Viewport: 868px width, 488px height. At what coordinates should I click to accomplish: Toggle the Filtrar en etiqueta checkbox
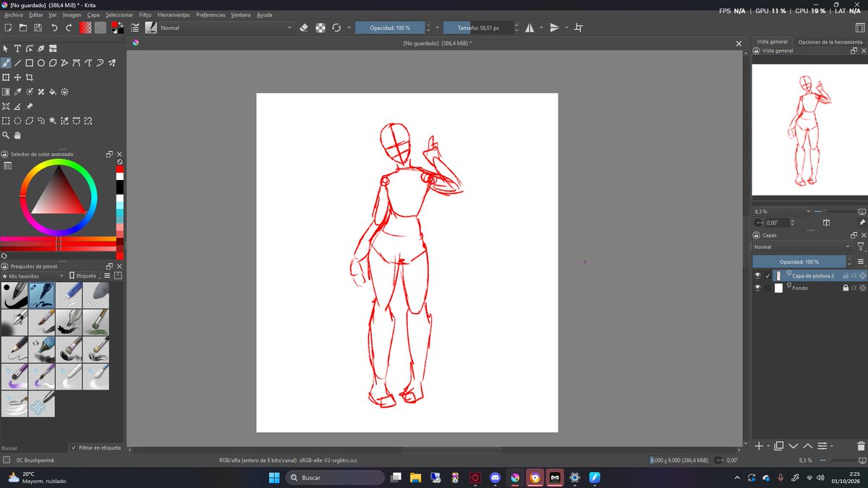[x=73, y=448]
